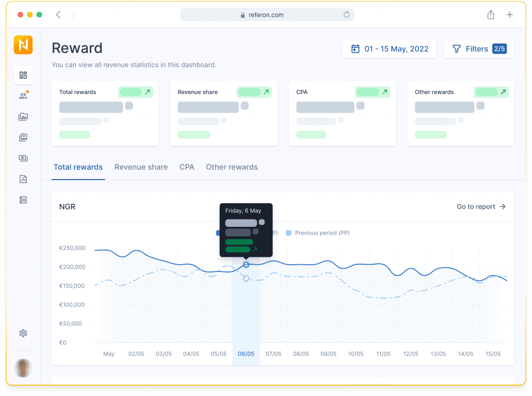This screenshot has width=532, height=396.
Task: Click the user profile avatar
Action: [x=23, y=368]
